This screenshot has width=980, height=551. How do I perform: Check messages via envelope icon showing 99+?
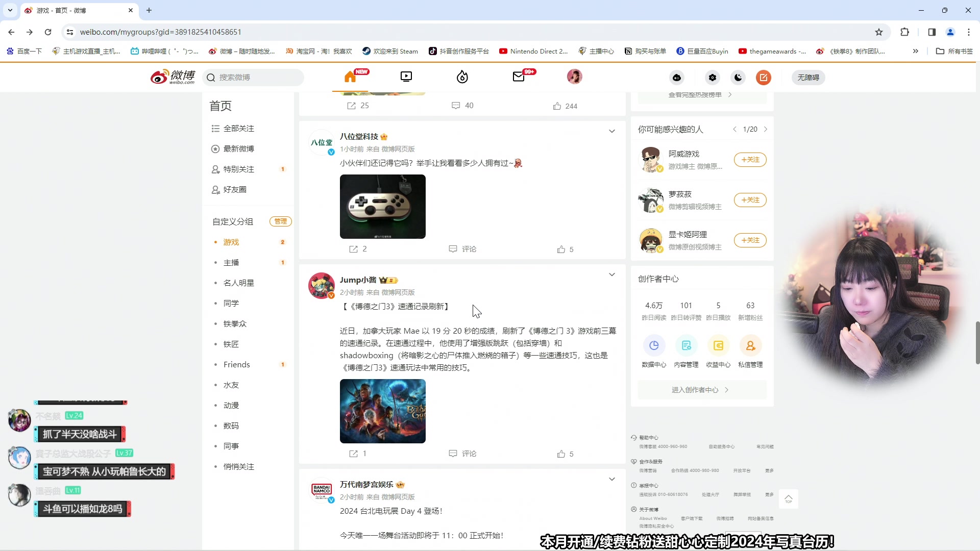(519, 77)
